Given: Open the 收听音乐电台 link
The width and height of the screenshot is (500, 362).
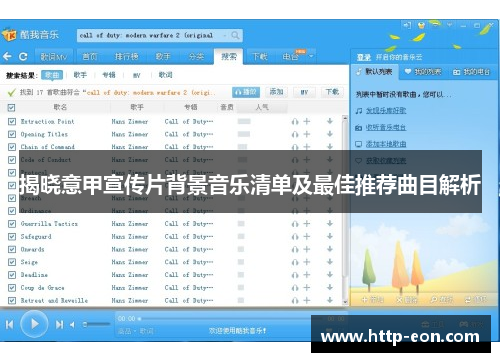Looking at the screenshot, I should pyautogui.click(x=386, y=127).
